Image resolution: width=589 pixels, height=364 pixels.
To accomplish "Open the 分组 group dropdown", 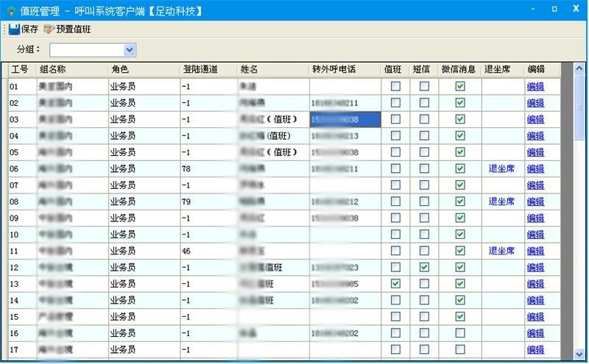I will pos(130,50).
